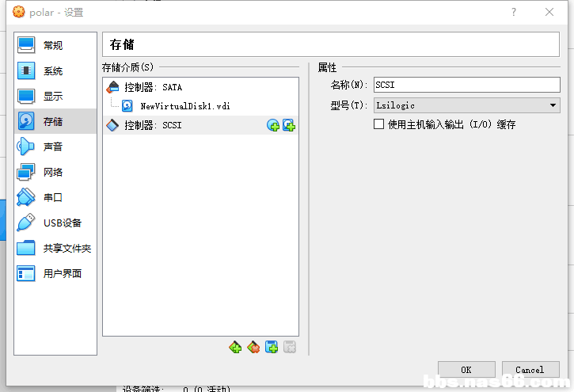Select the 存储 settings category
The image size is (574, 392).
click(55, 121)
